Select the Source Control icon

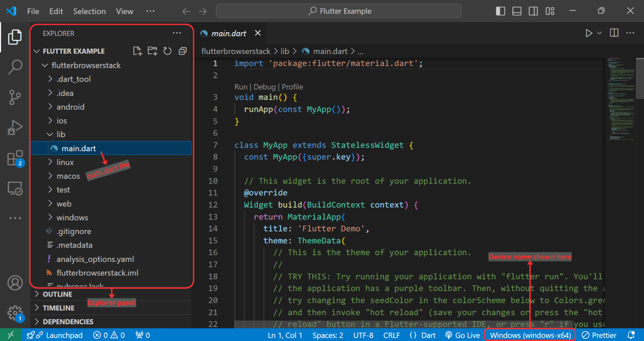[15, 97]
